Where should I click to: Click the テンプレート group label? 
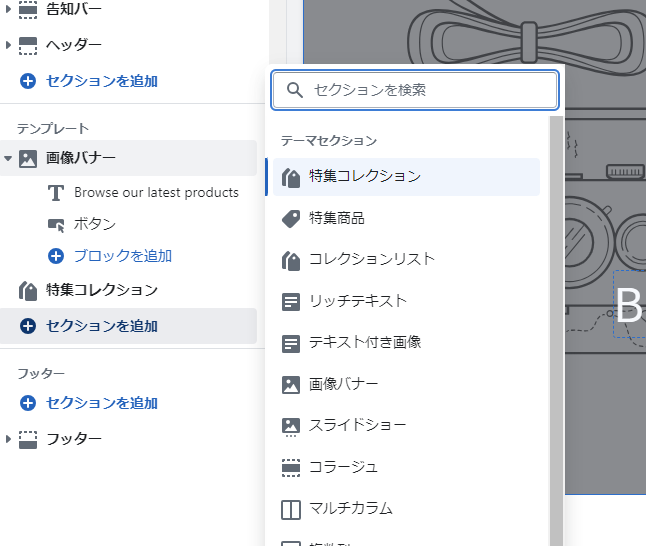pos(53,129)
